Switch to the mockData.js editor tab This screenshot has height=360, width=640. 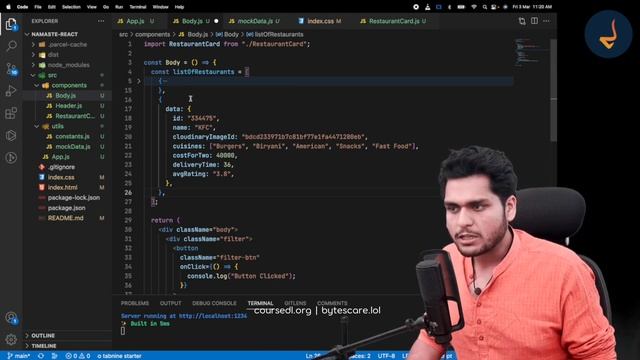click(255, 21)
